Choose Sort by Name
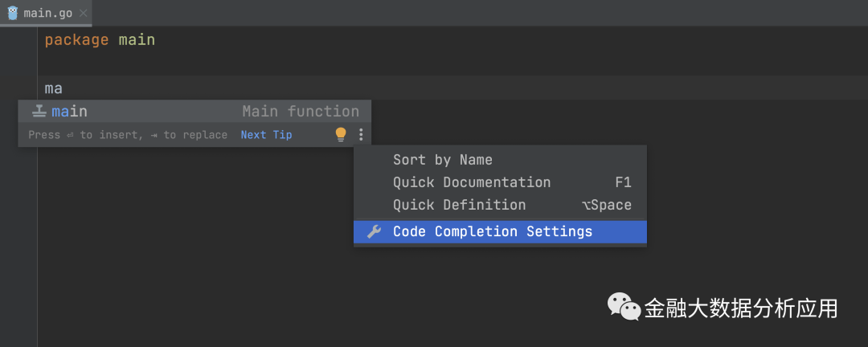The image size is (868, 347). pos(442,160)
